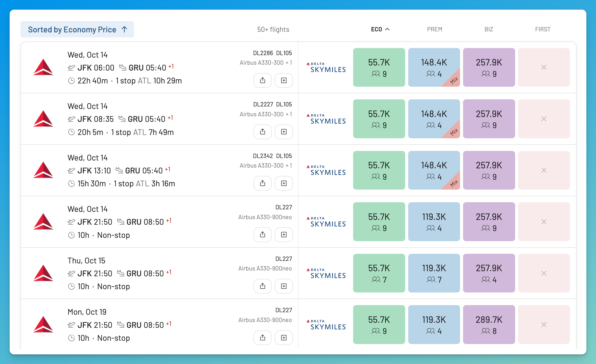Screen dimensions: 596x364
Task: Select 55.7K economy fare on Mon, Oct 19
Action: pos(379,325)
